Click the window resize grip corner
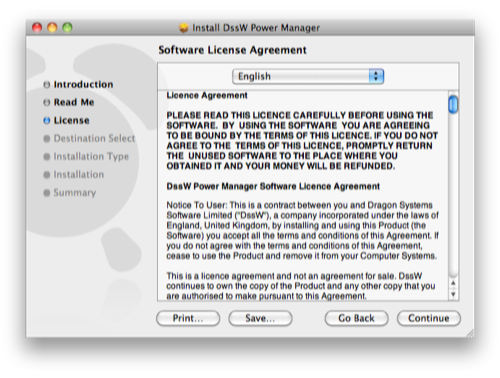Screen dimensions: 500x378 470,333
